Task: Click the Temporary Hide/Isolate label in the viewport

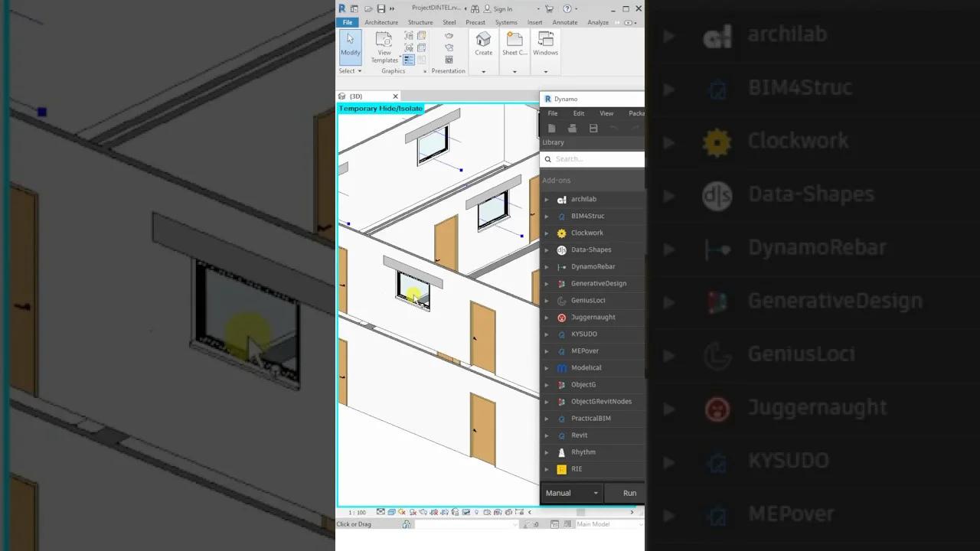Action: (x=381, y=109)
